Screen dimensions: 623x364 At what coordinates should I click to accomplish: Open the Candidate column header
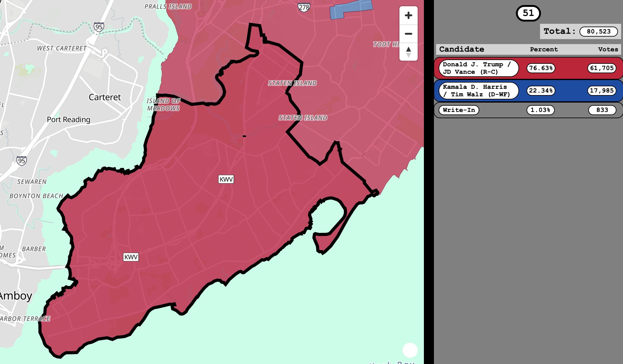point(462,49)
